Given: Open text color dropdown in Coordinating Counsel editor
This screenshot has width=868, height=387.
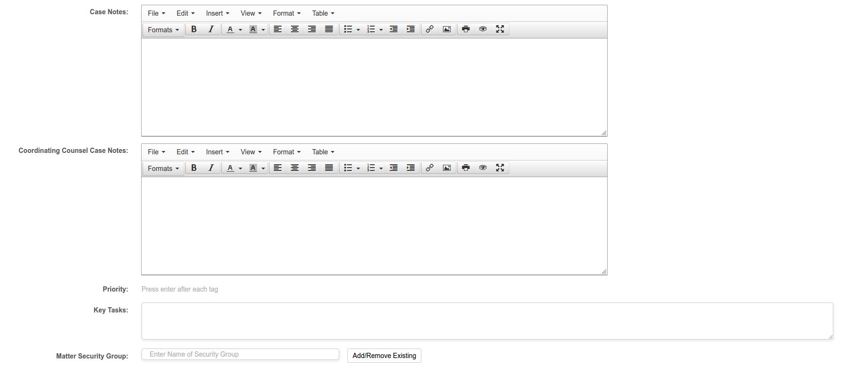Looking at the screenshot, I should pyautogui.click(x=240, y=168).
